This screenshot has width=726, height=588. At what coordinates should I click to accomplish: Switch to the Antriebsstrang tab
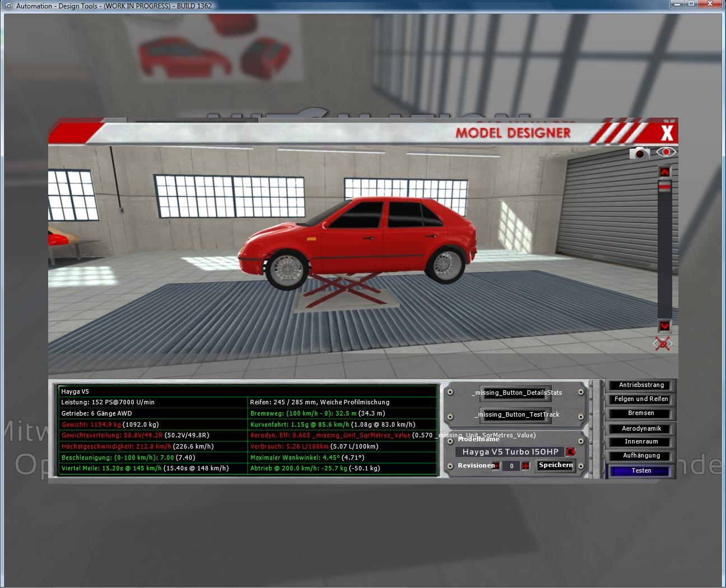coord(641,385)
